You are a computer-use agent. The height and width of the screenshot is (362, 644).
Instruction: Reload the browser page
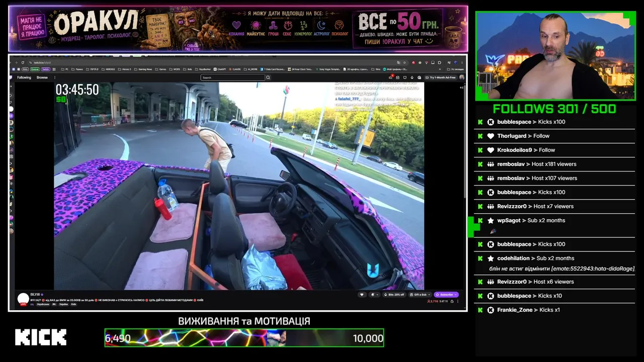click(x=23, y=62)
